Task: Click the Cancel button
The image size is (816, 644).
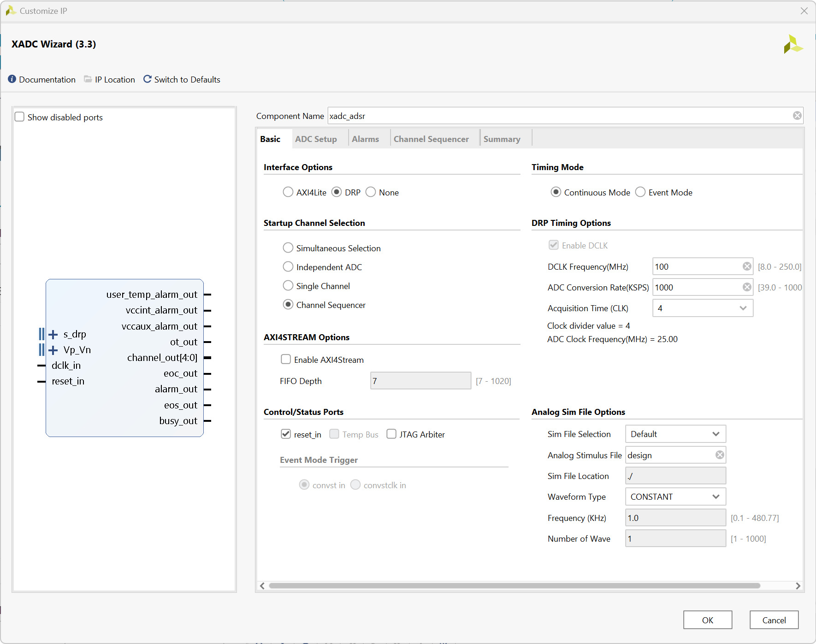Action: click(x=774, y=620)
